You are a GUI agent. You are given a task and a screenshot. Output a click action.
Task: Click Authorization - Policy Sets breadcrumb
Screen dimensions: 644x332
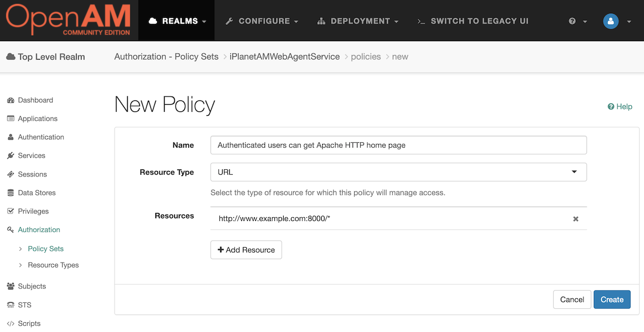coord(166,57)
